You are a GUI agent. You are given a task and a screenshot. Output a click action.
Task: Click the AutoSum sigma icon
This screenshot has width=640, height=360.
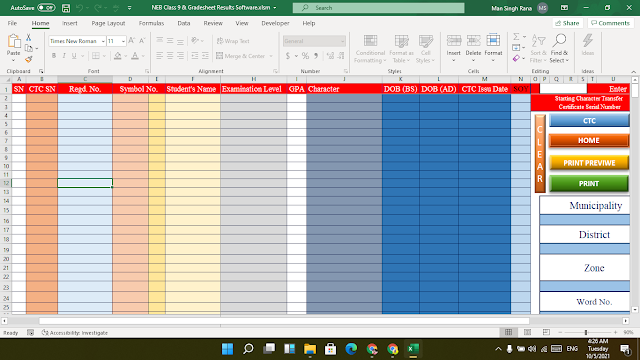tap(516, 37)
